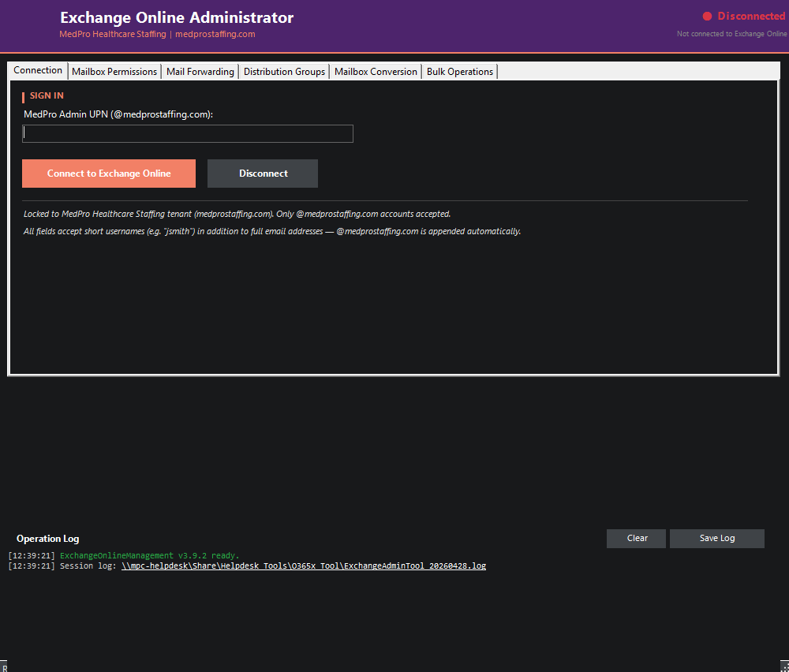Open the Mail Forwarding tab

200,71
